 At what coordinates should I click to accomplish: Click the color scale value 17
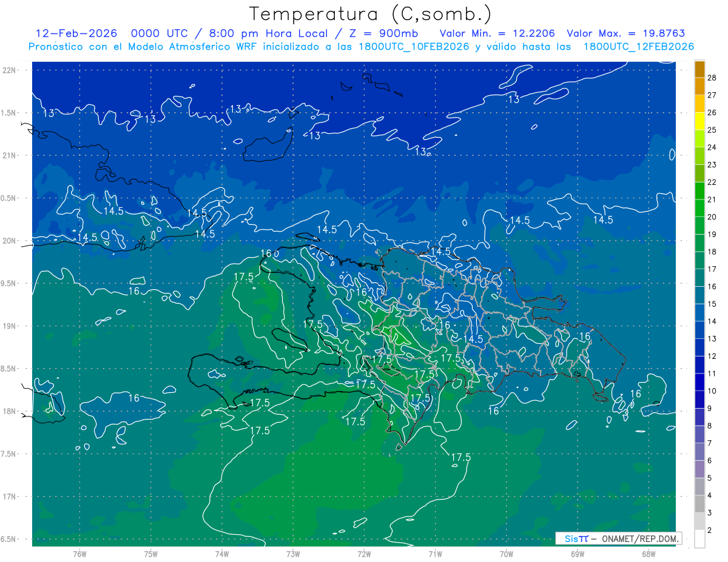(712, 269)
